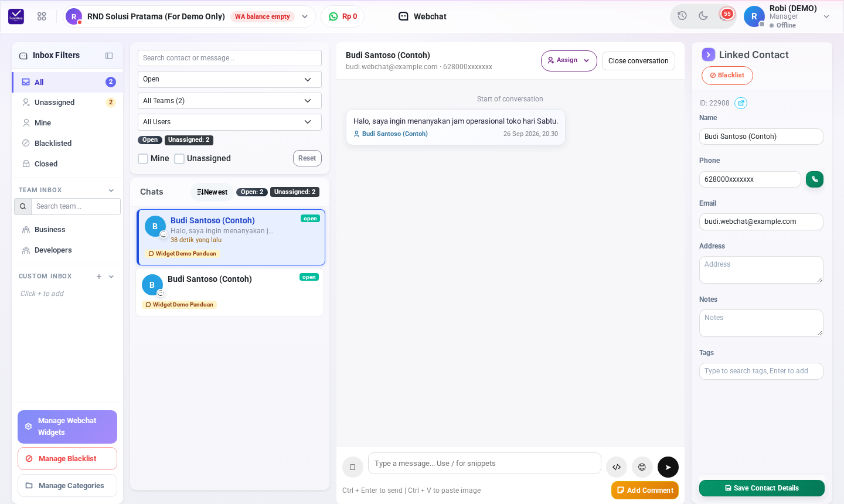Click the Close conversation button
Viewport: 844px width, 504px height.
(x=638, y=61)
